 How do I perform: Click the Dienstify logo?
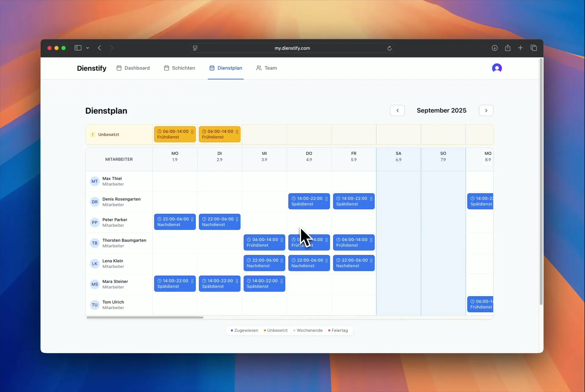[91, 68]
